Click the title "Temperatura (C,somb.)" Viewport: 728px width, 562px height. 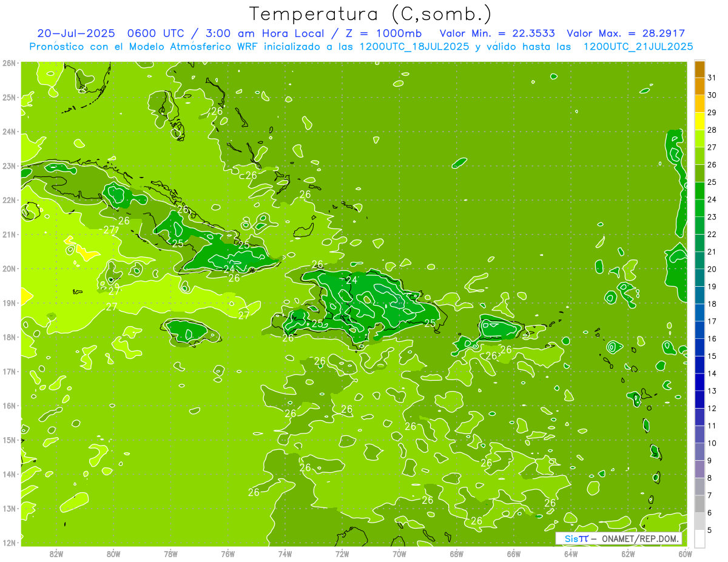point(371,13)
